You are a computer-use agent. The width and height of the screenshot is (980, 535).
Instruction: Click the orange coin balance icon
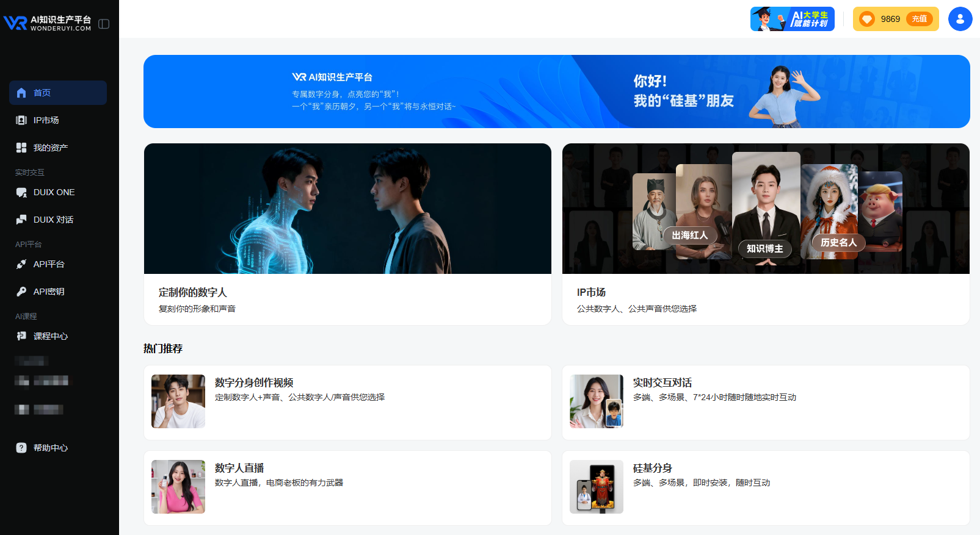866,19
